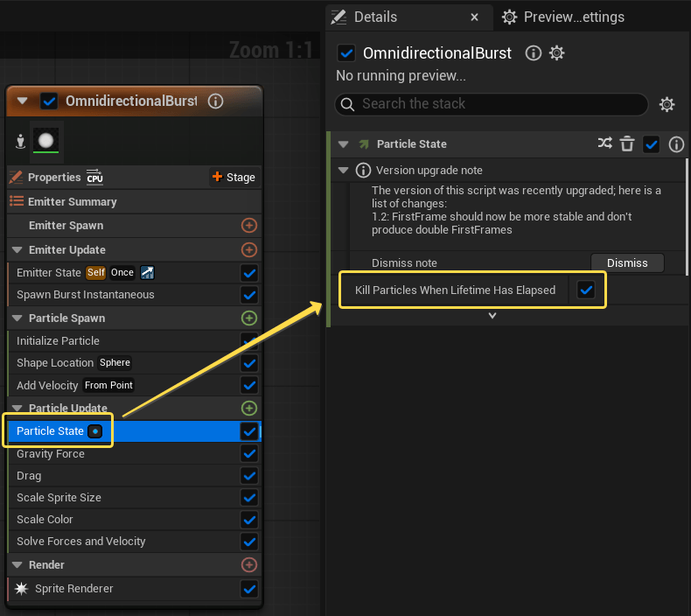
Task: Open search options gear next to stack search
Action: pyautogui.click(x=667, y=104)
